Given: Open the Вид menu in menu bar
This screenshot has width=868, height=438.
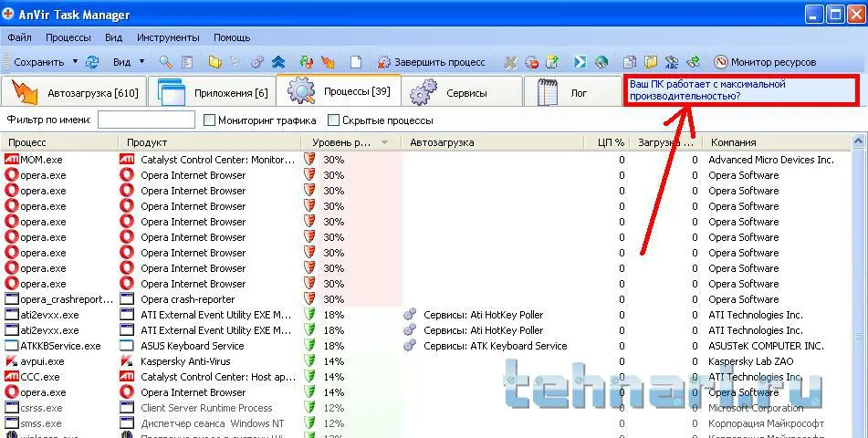Looking at the screenshot, I should [x=113, y=37].
